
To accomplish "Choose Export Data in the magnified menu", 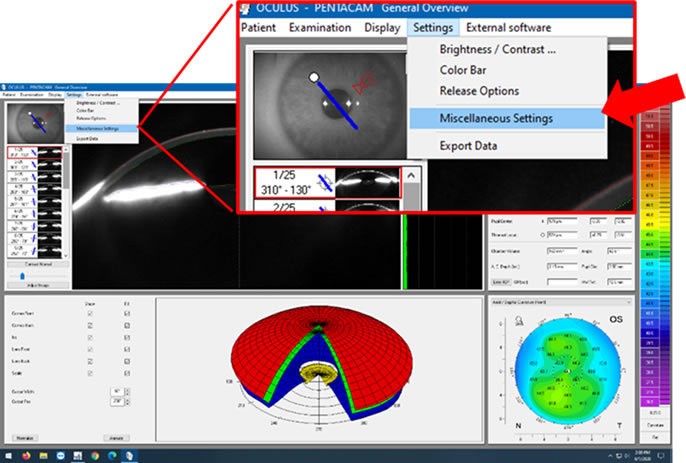I will click(468, 146).
